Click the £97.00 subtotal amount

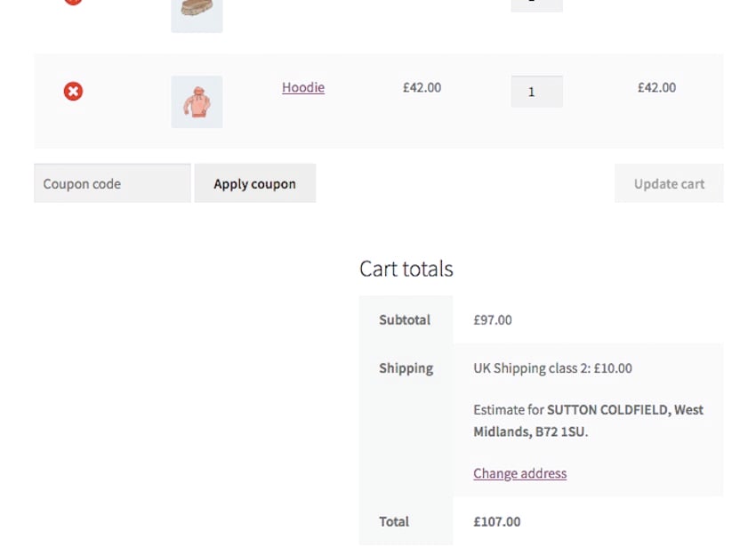point(492,319)
